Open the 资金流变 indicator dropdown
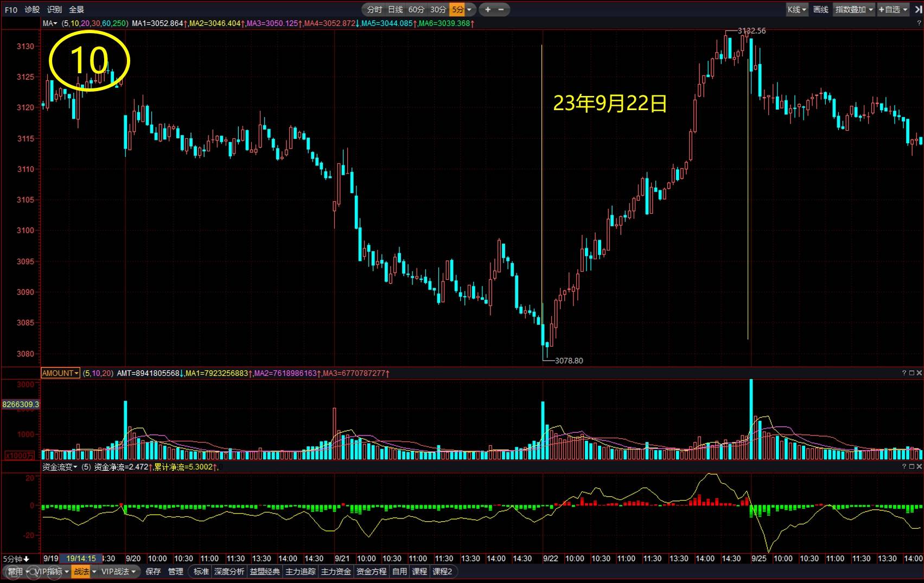 click(x=60, y=467)
